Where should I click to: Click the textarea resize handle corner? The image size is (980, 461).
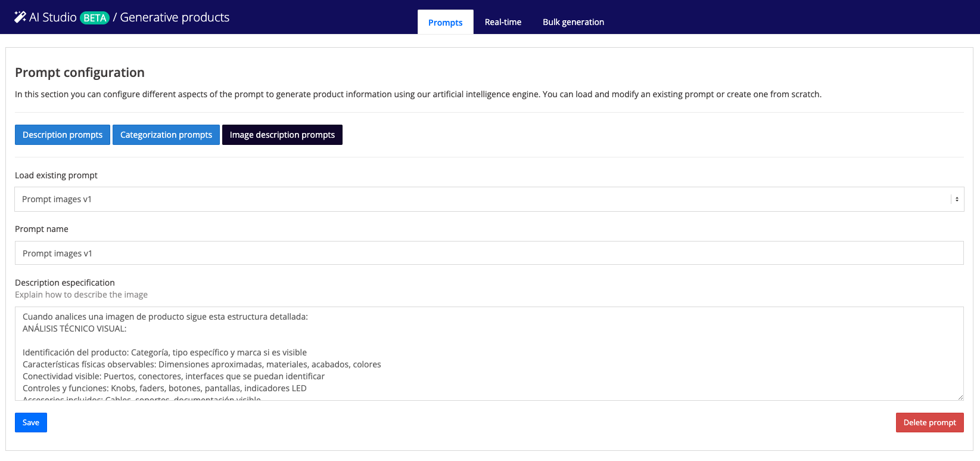pos(960,397)
